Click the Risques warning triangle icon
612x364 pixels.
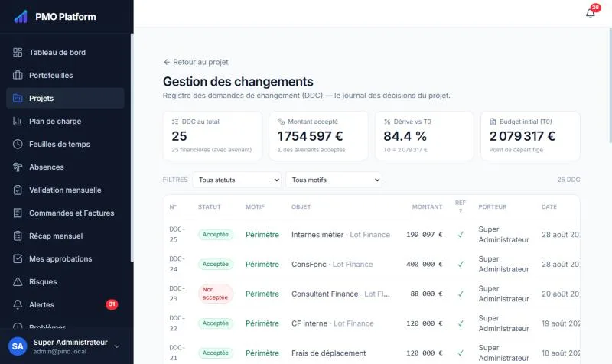(18, 281)
